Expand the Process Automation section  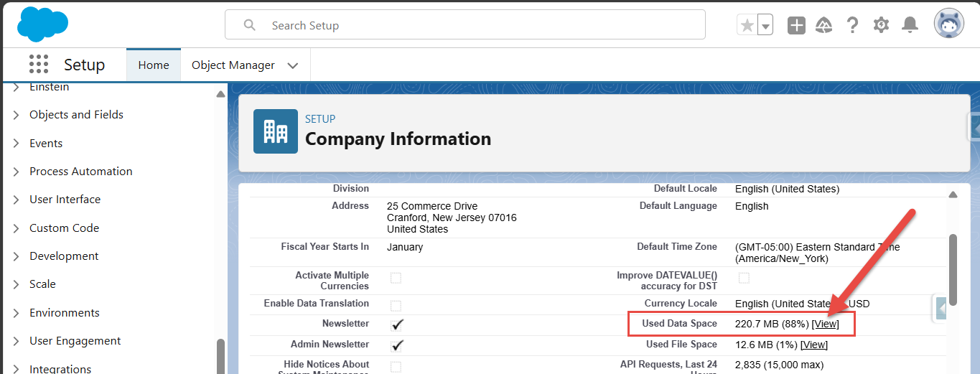click(x=16, y=172)
